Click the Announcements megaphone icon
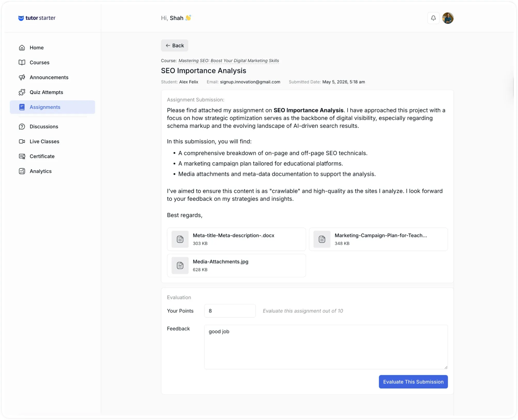 22,77
